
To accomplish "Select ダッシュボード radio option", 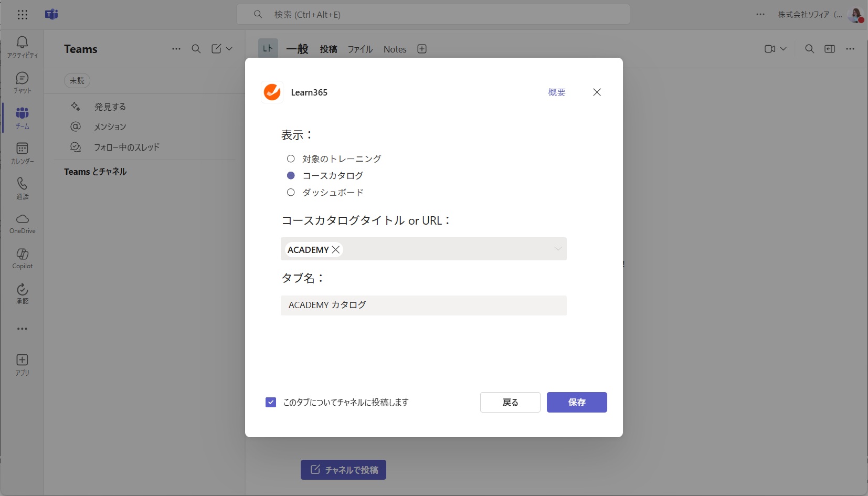I will tap(291, 192).
